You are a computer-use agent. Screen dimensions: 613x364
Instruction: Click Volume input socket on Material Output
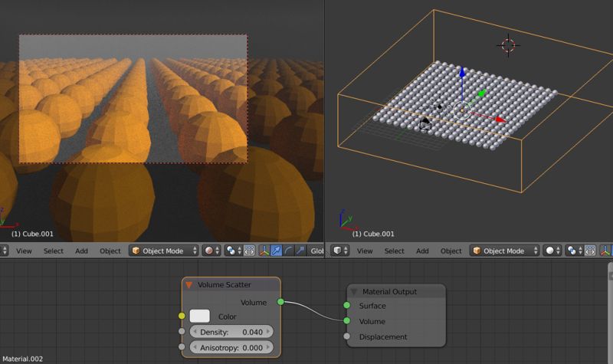click(347, 320)
